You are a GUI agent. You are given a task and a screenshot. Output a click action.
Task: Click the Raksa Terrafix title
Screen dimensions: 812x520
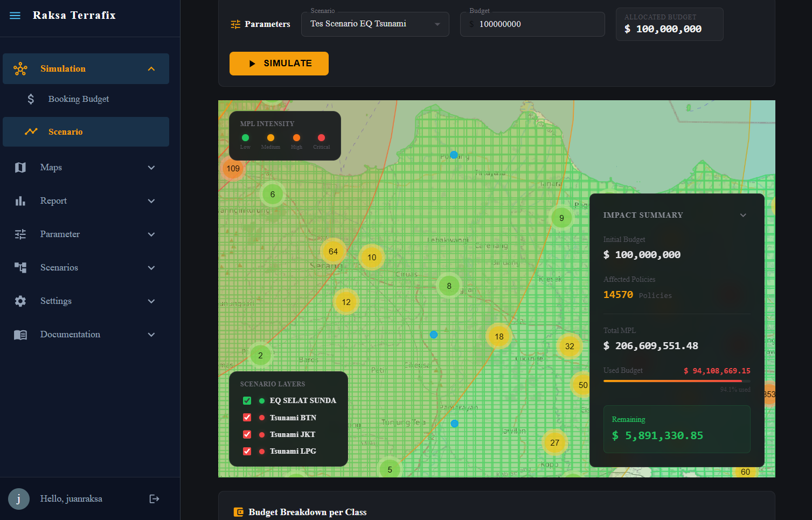[74, 15]
